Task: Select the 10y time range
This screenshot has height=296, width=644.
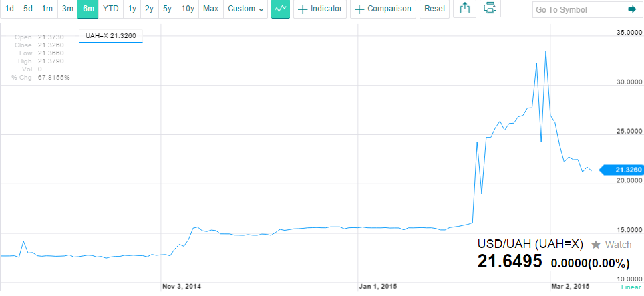Action: (x=187, y=9)
